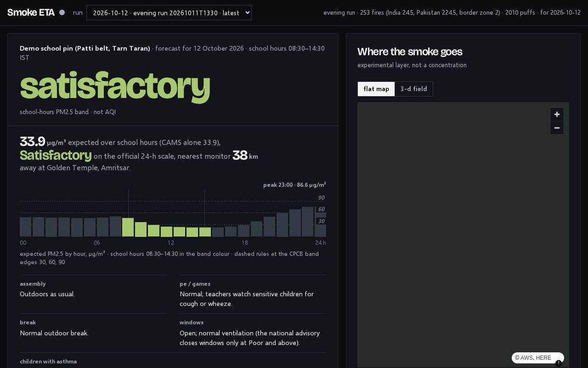Zoom in on the smoke map
The height and width of the screenshot is (368, 588).
coord(557,115)
